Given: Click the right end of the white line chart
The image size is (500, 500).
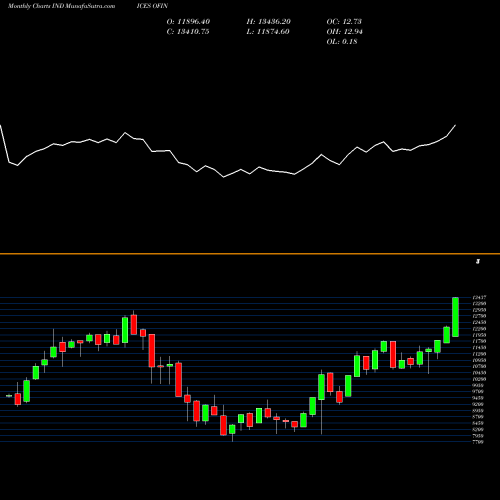Looking at the screenshot, I should (455, 125).
